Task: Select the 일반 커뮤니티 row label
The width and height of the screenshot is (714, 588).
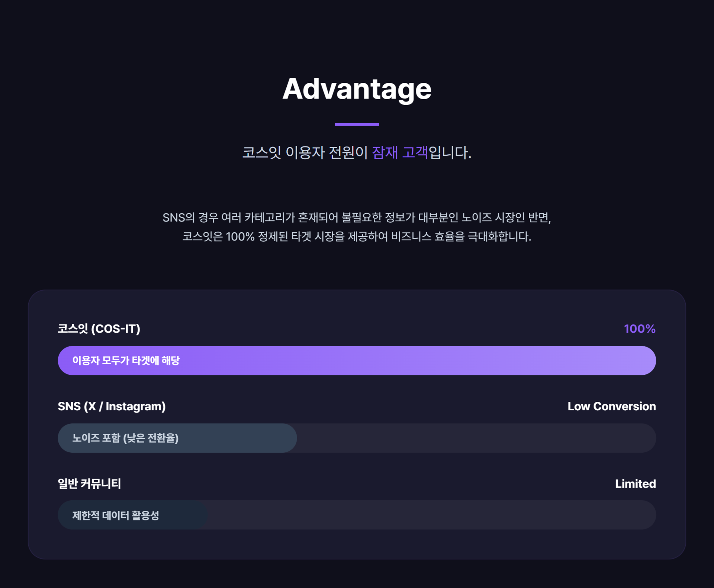Action: (89, 484)
